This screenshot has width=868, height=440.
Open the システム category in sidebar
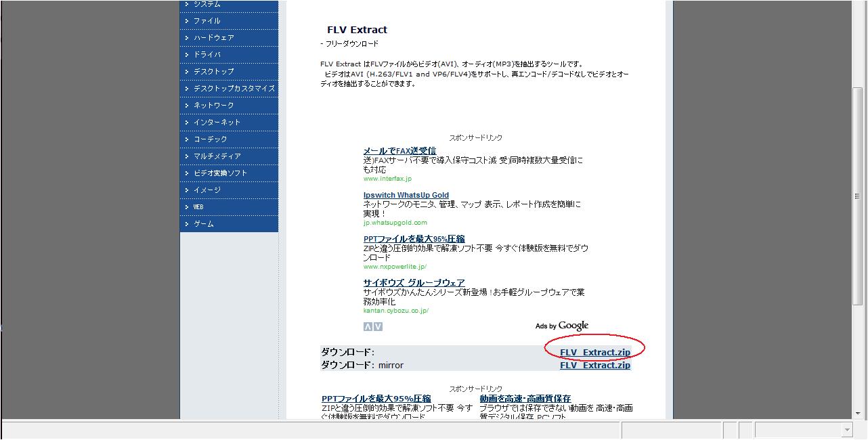[x=229, y=5]
